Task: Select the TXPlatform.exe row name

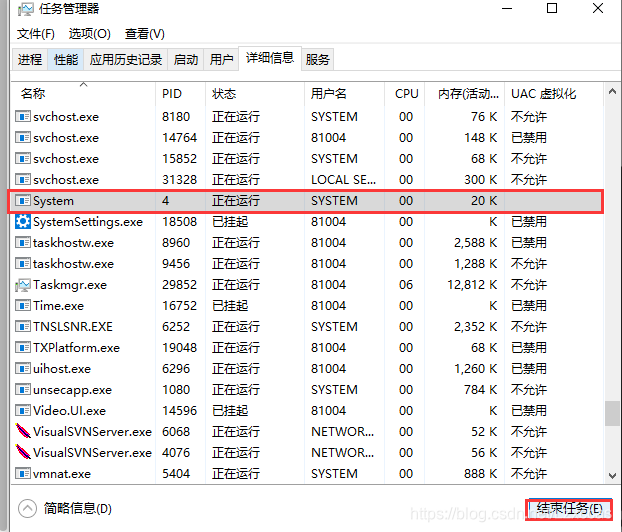Action: (x=77, y=348)
